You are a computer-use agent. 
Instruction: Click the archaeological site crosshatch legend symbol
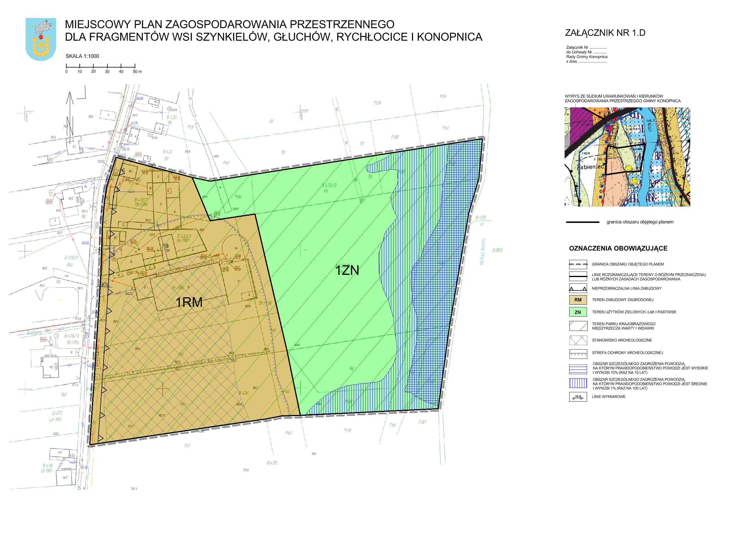pyautogui.click(x=578, y=340)
